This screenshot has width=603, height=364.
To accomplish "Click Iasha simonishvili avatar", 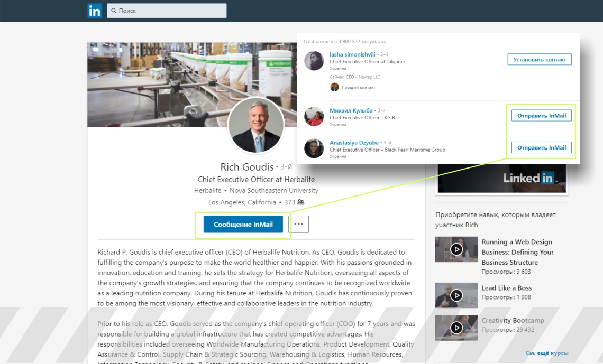I will (x=314, y=61).
